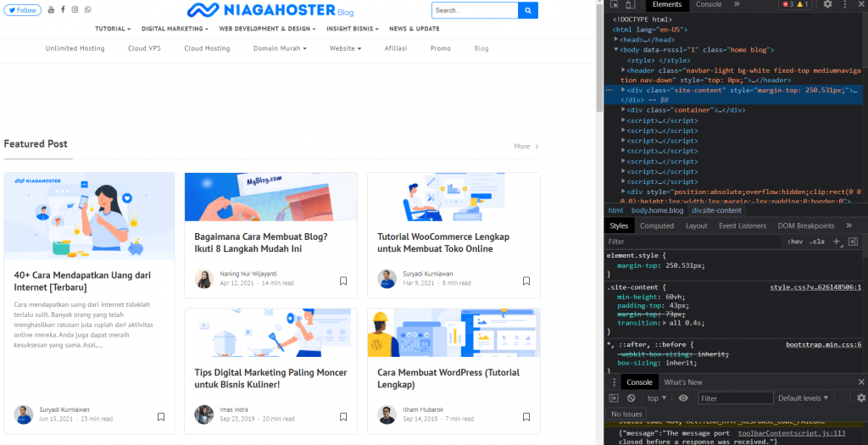Click the errors and warnings counter badge
Image resolution: width=868 pixels, height=445 pixels.
pos(795,4)
